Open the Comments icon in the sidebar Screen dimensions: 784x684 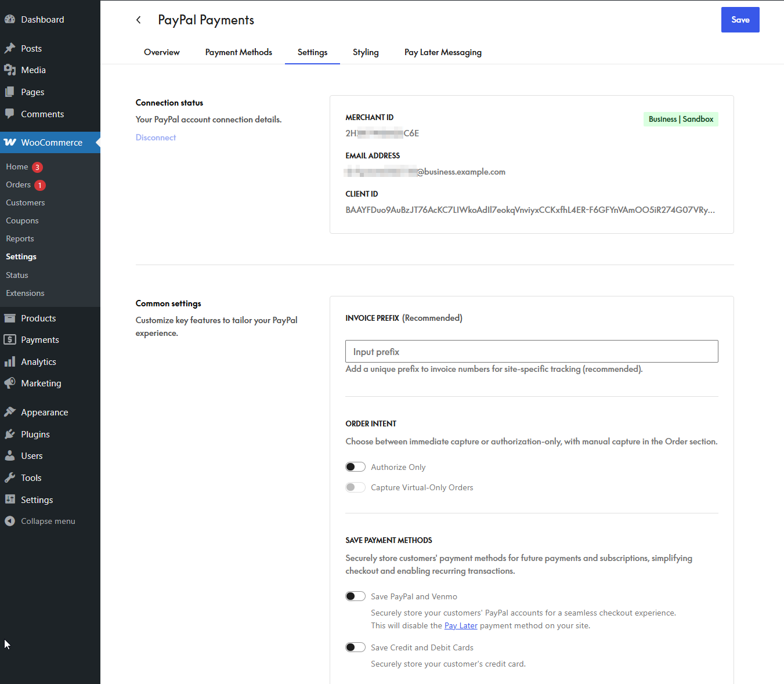10,114
